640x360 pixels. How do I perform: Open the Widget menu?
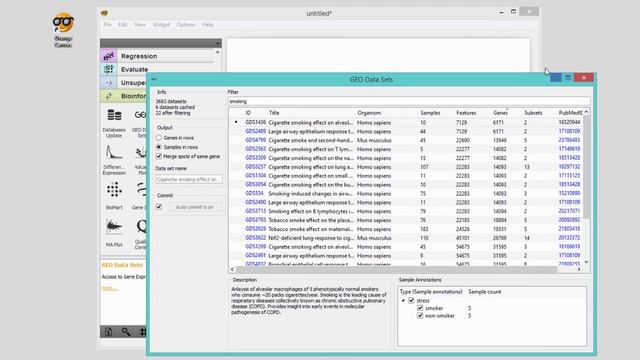[x=161, y=25]
